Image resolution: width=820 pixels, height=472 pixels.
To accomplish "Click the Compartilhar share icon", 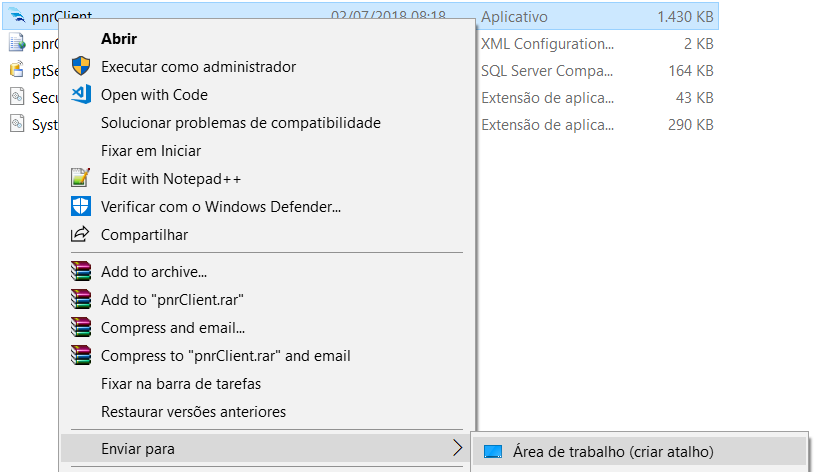I will point(81,234).
